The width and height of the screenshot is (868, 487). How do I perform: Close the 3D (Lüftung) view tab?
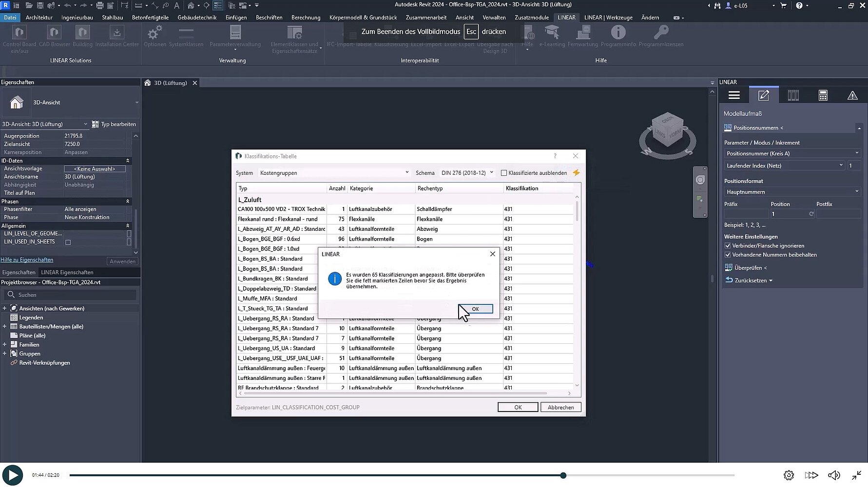pyautogui.click(x=194, y=83)
